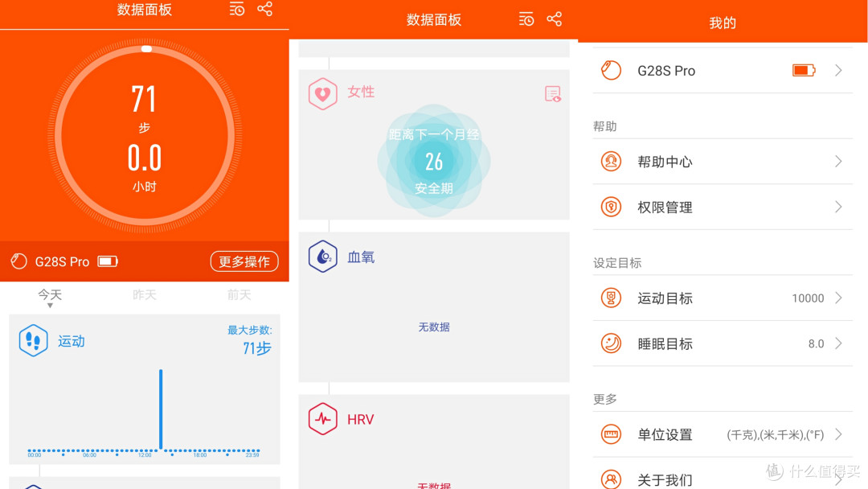Check battery icon on orange device bar
The height and width of the screenshot is (489, 868).
pyautogui.click(x=108, y=261)
